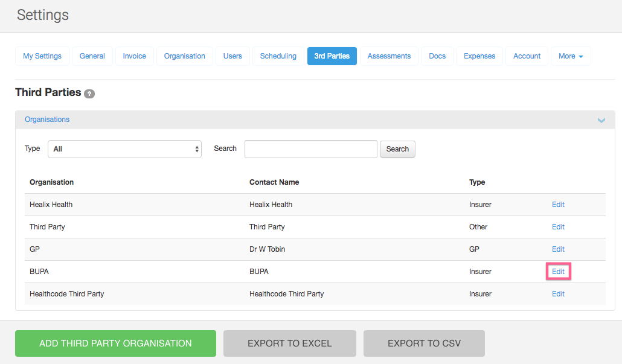Open the Assessments tab
Viewport: 622px width, 364px height.
pyautogui.click(x=389, y=56)
